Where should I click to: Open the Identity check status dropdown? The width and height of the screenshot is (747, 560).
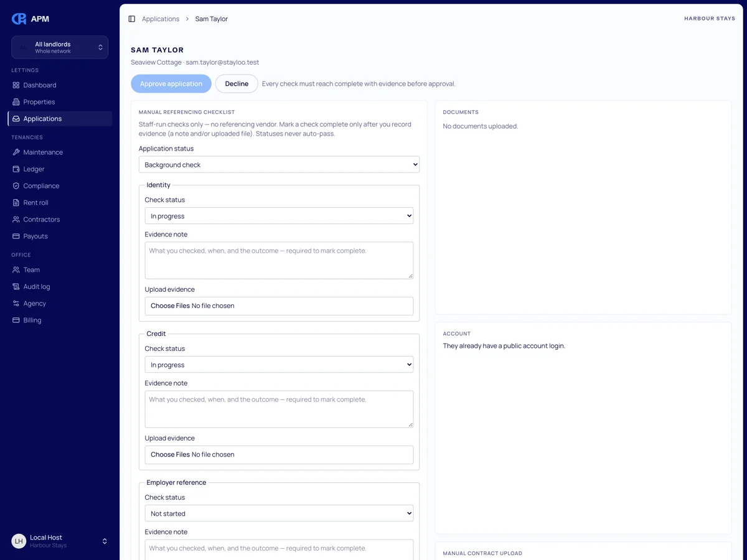[x=279, y=216]
